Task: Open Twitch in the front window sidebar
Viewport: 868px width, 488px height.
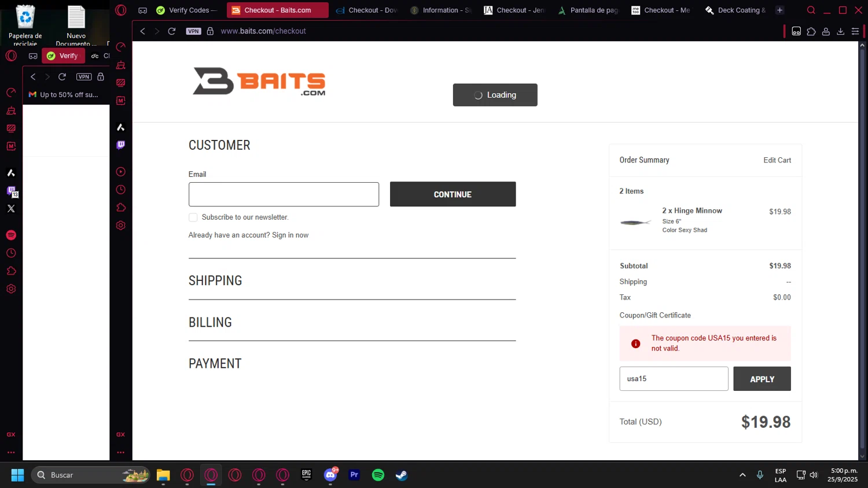Action: (120, 145)
